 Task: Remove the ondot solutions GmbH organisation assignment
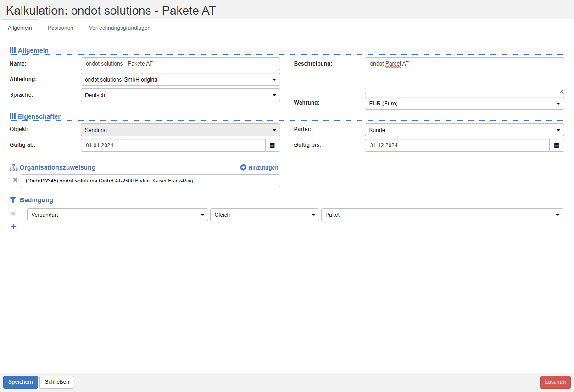(15, 180)
